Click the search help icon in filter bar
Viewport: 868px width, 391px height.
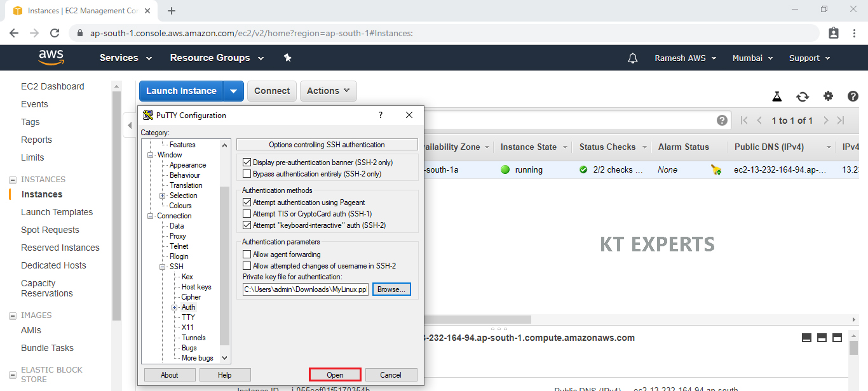point(722,120)
